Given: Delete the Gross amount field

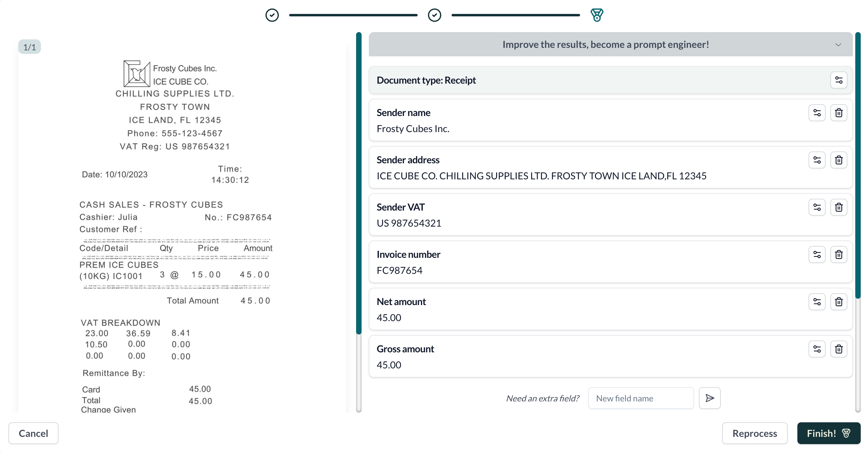Looking at the screenshot, I should [839, 349].
